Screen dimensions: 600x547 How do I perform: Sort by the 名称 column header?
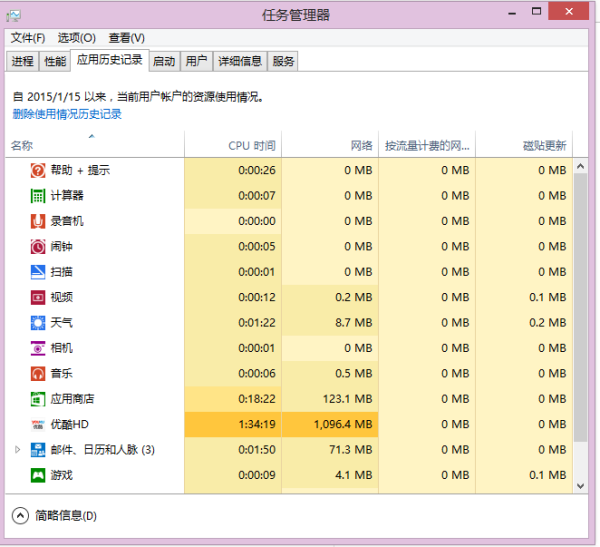(x=95, y=144)
